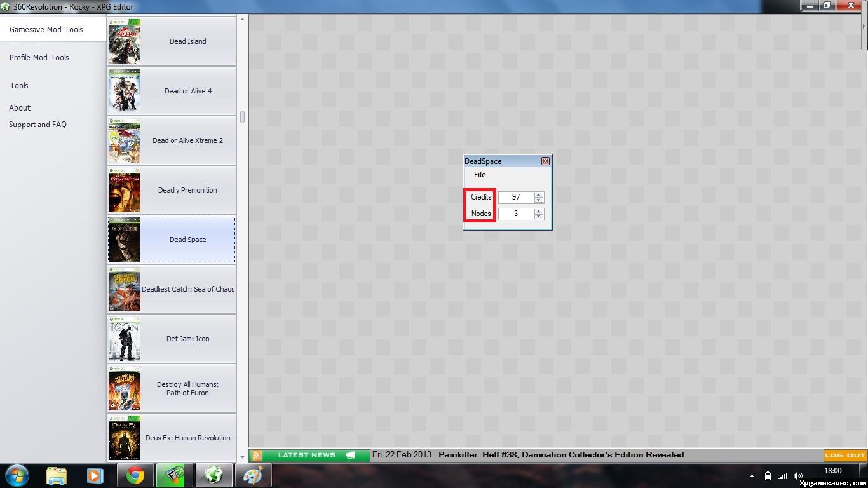The width and height of the screenshot is (868, 488).
Task: Click the volume speaker tray icon
Action: 798,476
